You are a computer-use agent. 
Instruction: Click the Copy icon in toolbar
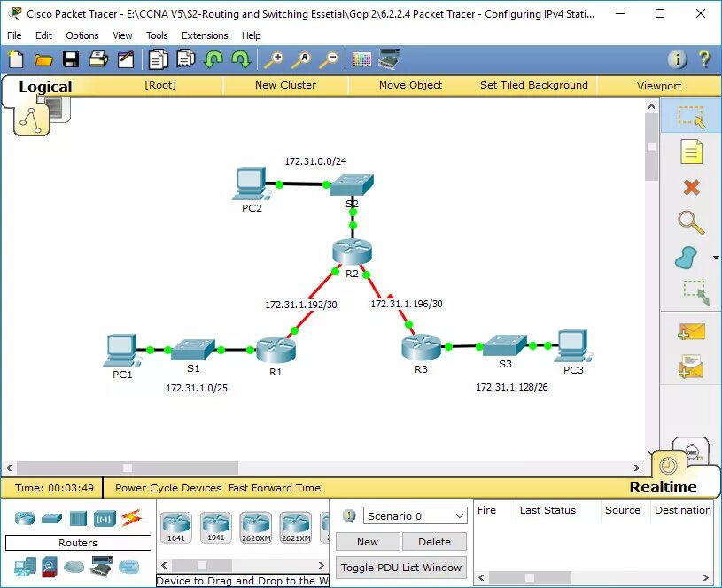[x=158, y=59]
